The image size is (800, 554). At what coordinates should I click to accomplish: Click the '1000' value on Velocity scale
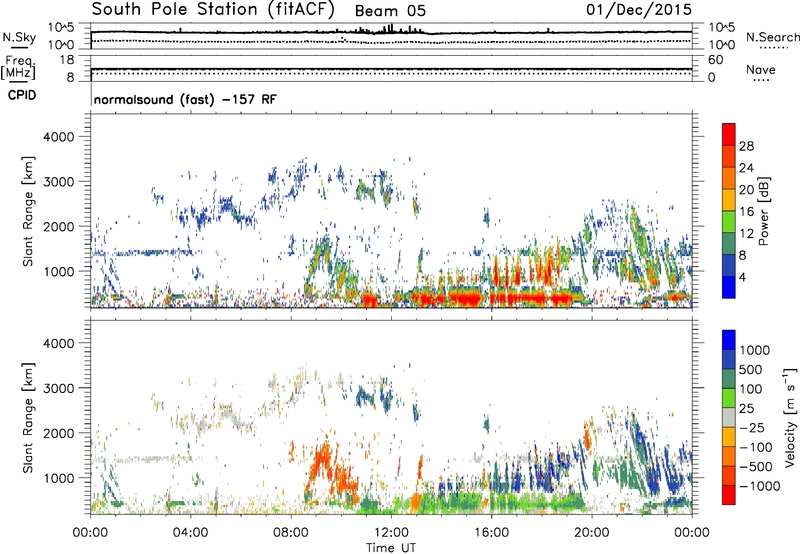755,350
